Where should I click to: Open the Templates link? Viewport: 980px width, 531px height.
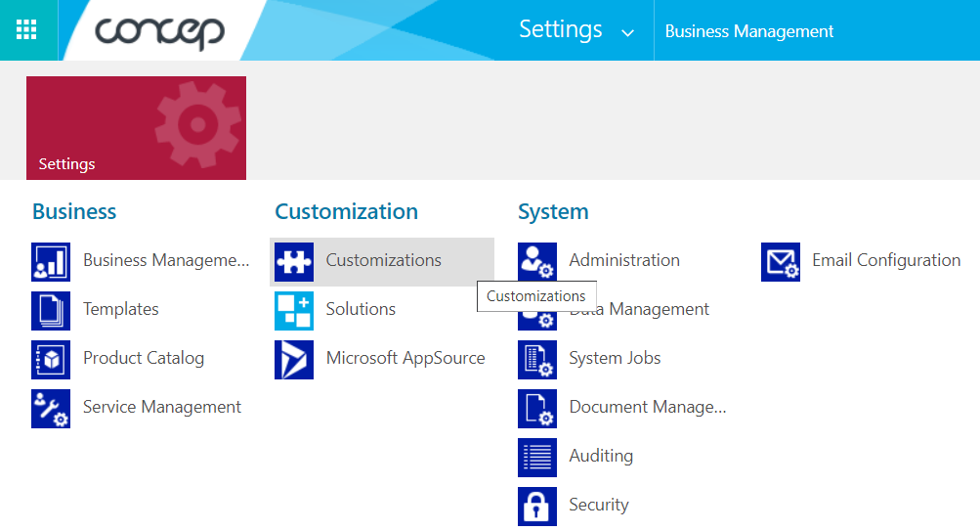pyautogui.click(x=120, y=309)
